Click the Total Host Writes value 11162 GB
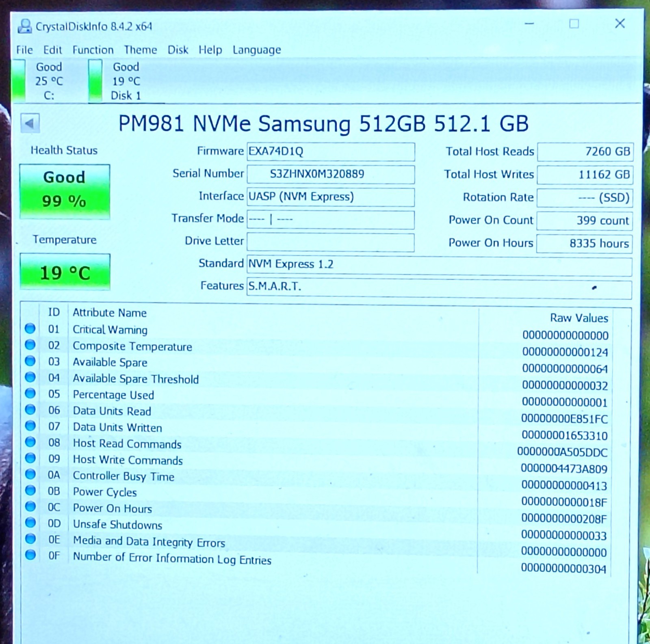Viewport: 650px width, 644px height. click(x=585, y=175)
